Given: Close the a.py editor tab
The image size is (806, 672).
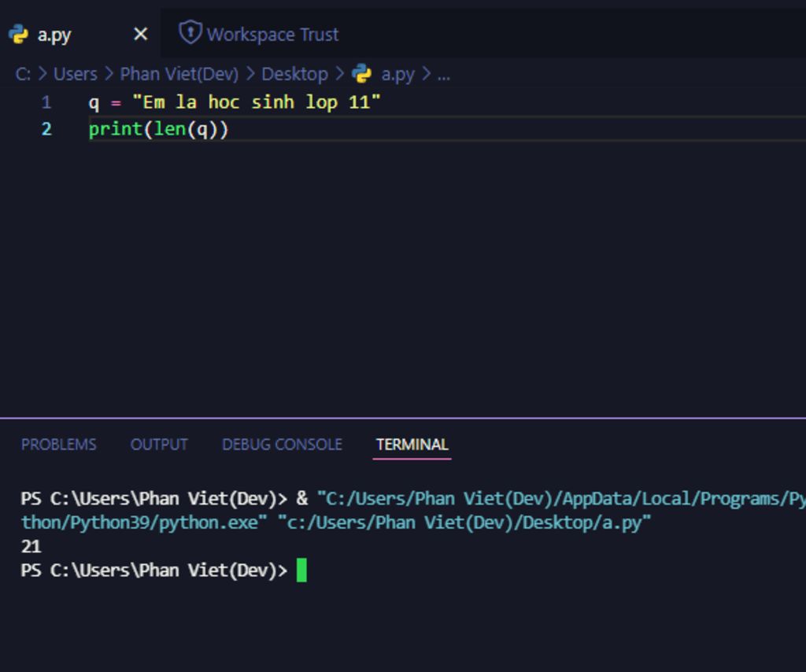Looking at the screenshot, I should point(140,35).
